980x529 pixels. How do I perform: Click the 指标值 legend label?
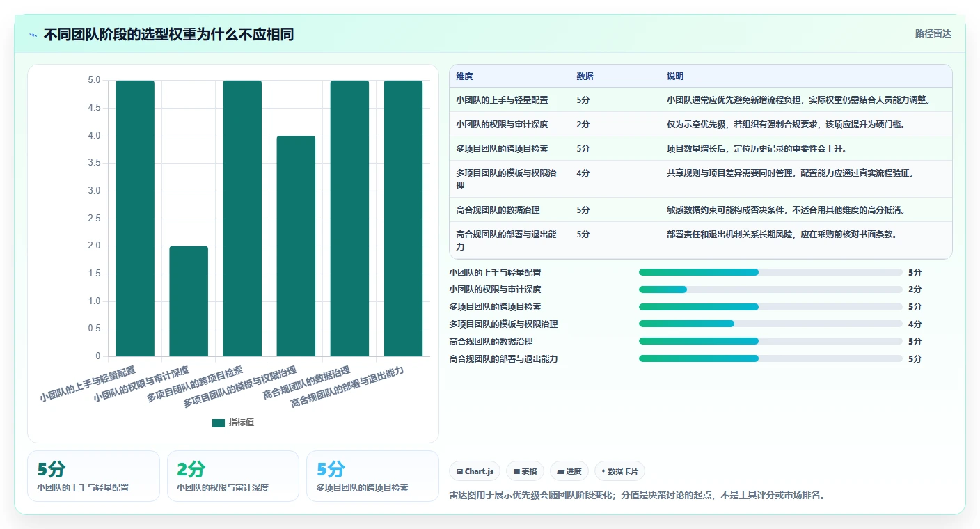[242, 423]
